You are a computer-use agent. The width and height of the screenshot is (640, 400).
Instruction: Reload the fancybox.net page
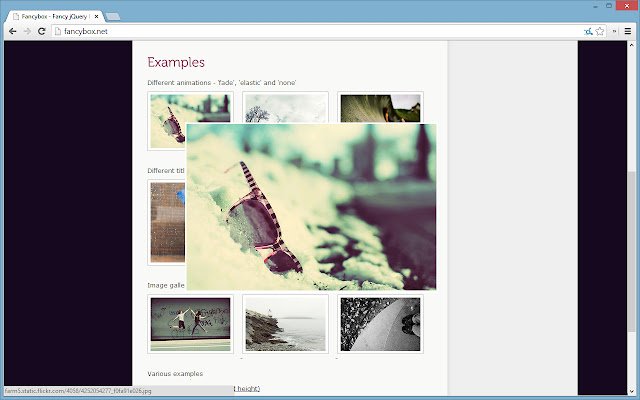[x=41, y=31]
